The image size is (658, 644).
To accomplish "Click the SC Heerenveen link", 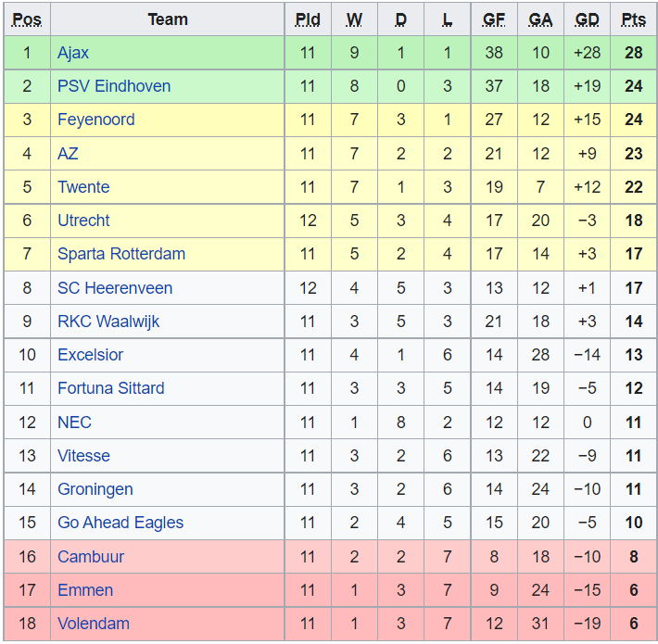I will [x=115, y=288].
